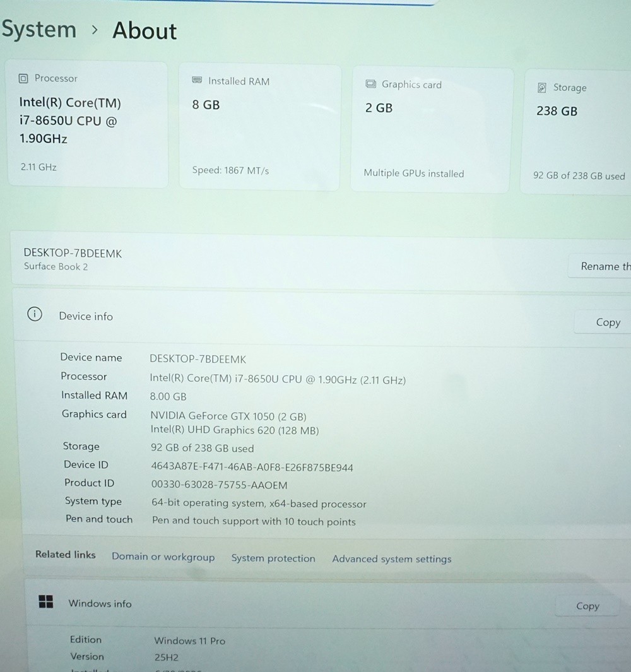Click DESKTOP-7BDEEMK heading above Surface Book 2
This screenshot has width=631, height=672.
pos(73,253)
